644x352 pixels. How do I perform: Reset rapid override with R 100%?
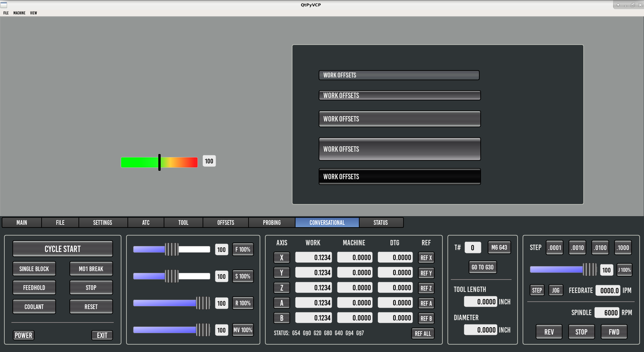(243, 303)
